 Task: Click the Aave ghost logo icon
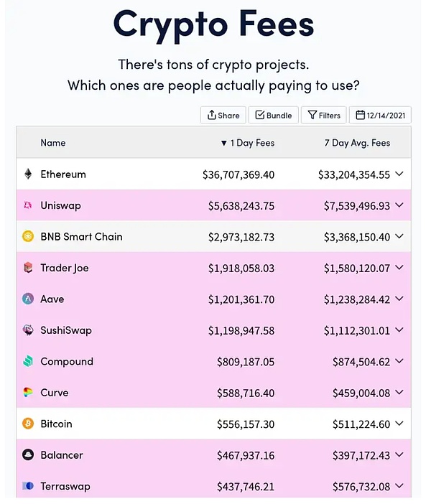(x=28, y=299)
